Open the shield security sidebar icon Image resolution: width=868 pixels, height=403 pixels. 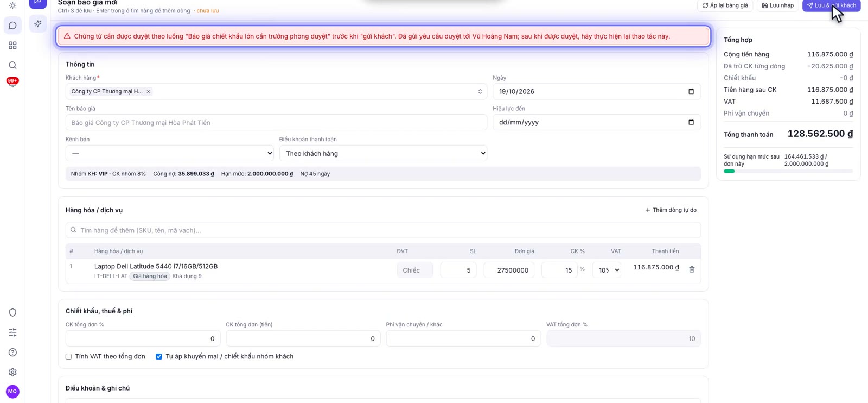(x=12, y=312)
